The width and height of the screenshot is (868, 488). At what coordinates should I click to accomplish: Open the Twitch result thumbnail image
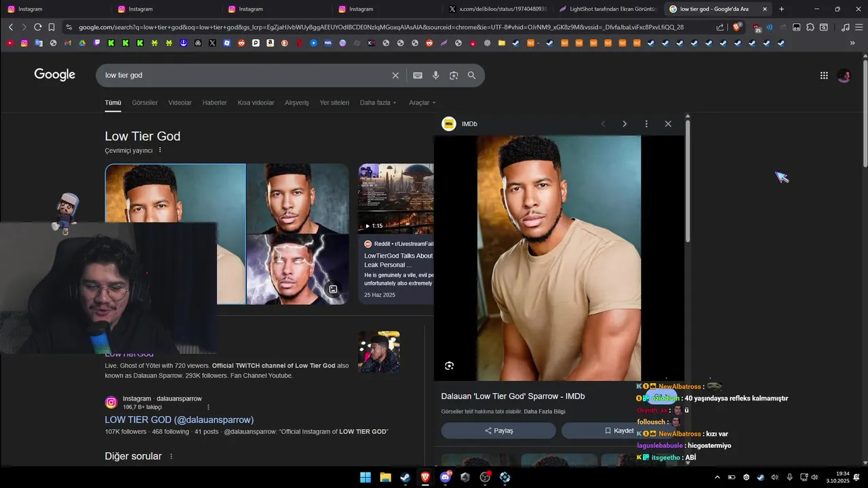click(379, 352)
